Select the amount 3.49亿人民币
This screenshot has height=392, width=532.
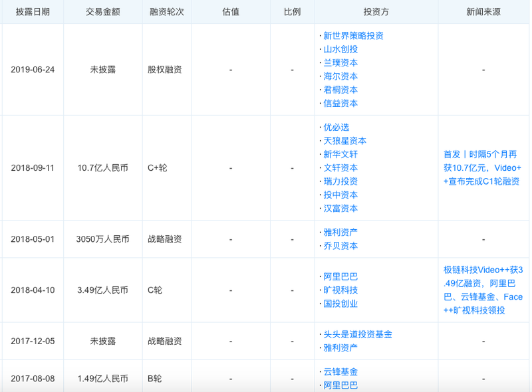[103, 290]
